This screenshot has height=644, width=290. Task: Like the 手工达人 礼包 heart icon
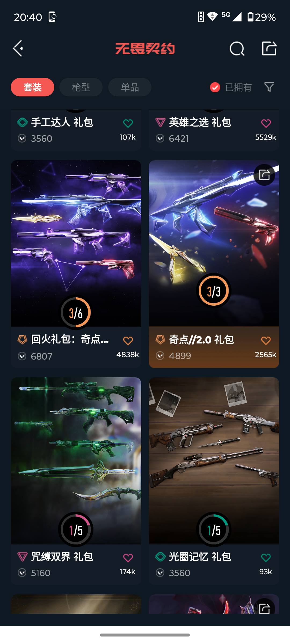coord(128,123)
